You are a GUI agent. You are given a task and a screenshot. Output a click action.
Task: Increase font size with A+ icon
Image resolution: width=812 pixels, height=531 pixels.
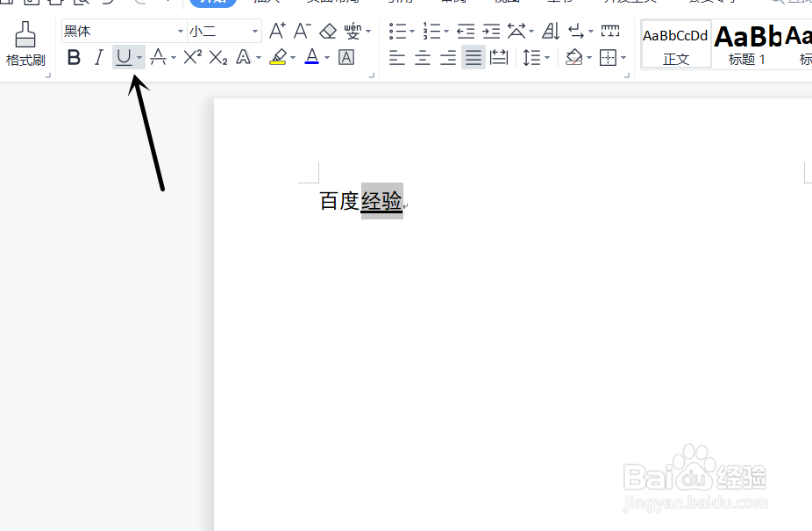(x=277, y=31)
